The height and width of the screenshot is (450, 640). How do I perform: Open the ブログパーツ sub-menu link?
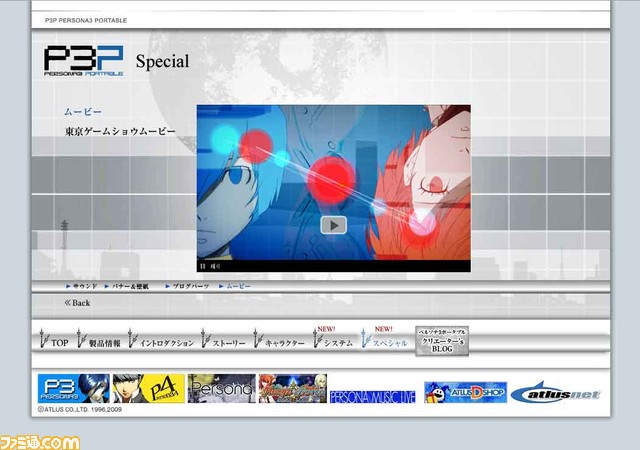pos(187,286)
